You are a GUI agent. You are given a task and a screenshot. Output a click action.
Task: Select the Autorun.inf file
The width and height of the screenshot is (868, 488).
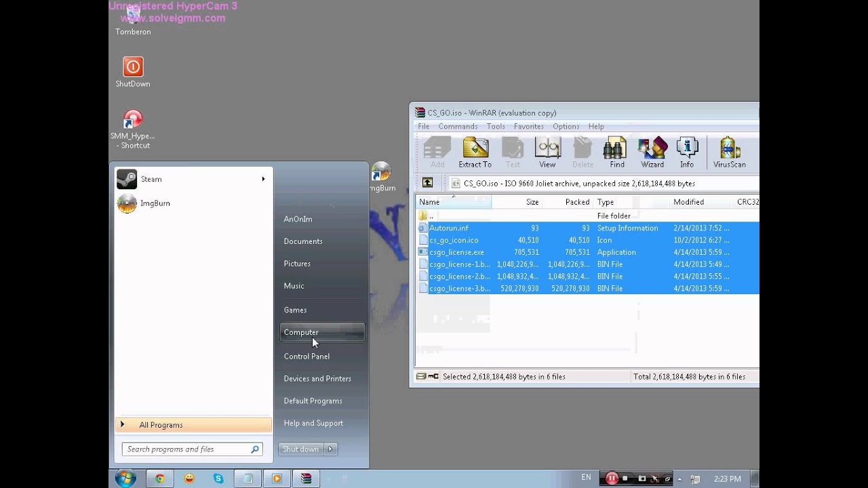pyautogui.click(x=587, y=228)
